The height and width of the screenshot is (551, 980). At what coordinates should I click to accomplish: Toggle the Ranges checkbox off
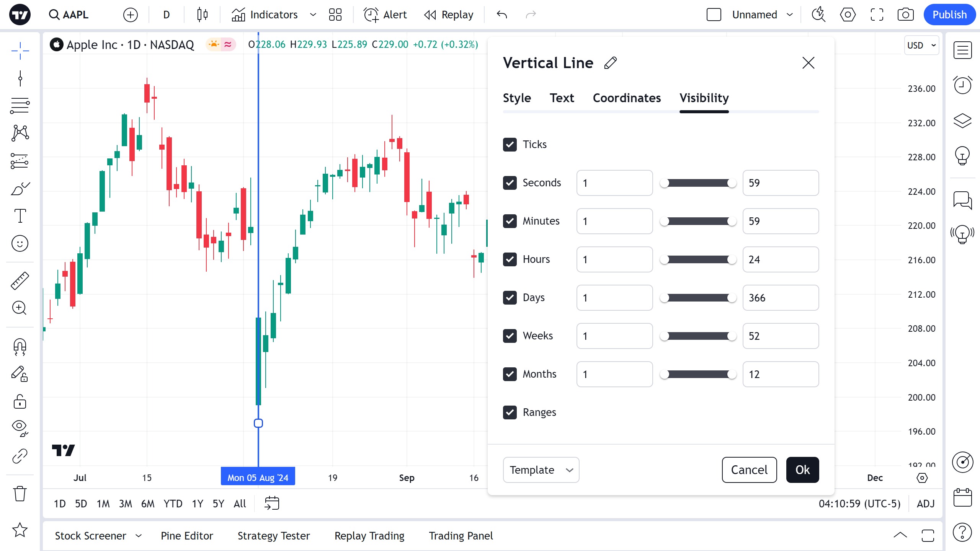[x=510, y=412]
